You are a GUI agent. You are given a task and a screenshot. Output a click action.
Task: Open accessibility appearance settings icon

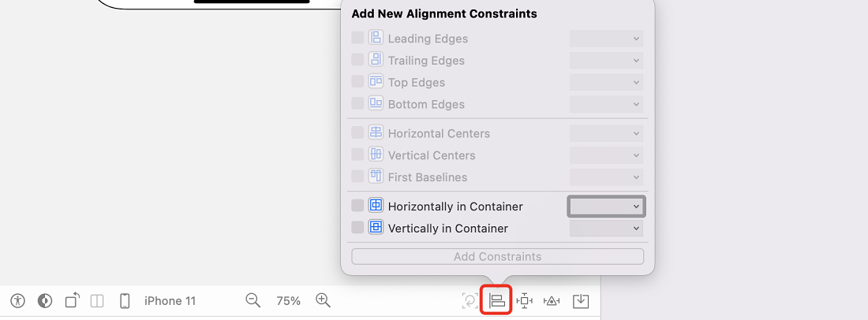pyautogui.click(x=17, y=300)
